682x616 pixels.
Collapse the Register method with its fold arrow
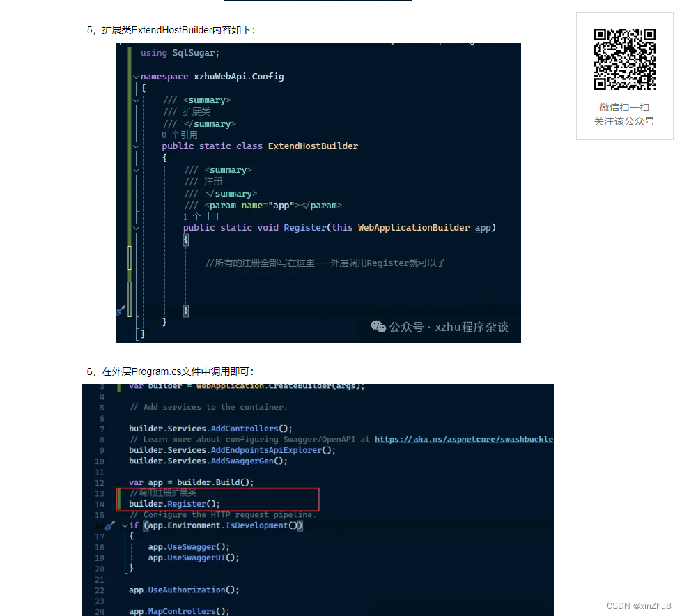tap(137, 227)
